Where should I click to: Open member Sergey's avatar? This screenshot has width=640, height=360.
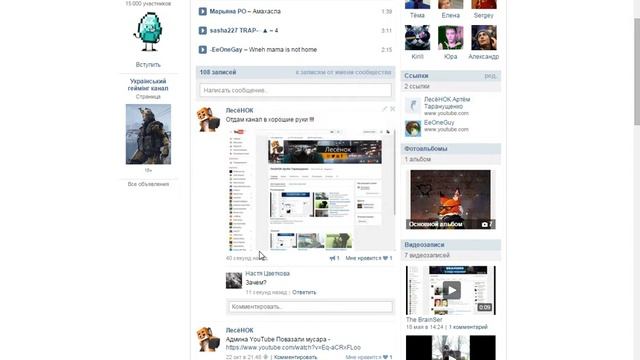[x=484, y=4]
